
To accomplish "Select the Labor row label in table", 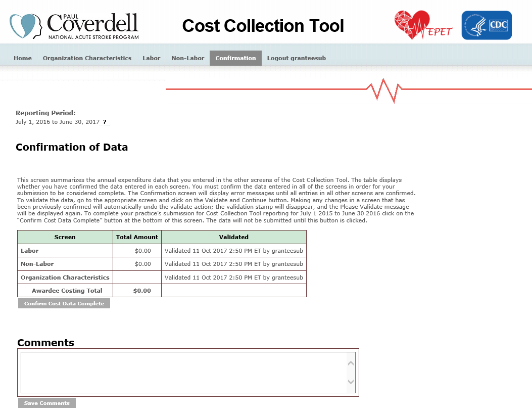I will 29,250.
